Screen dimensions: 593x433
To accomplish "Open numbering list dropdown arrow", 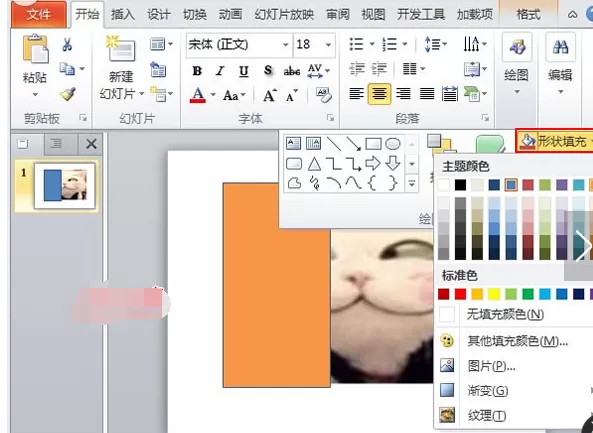I will 405,44.
